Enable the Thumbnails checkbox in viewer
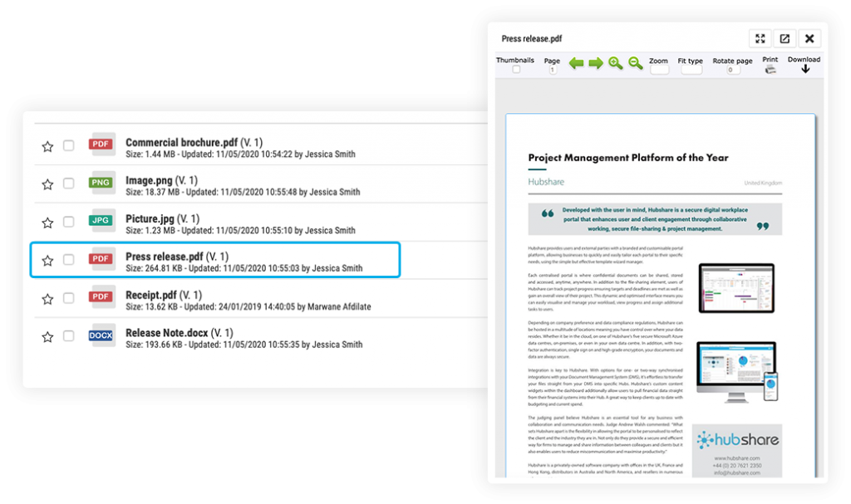Viewport: 851px width, 504px height. click(x=516, y=70)
